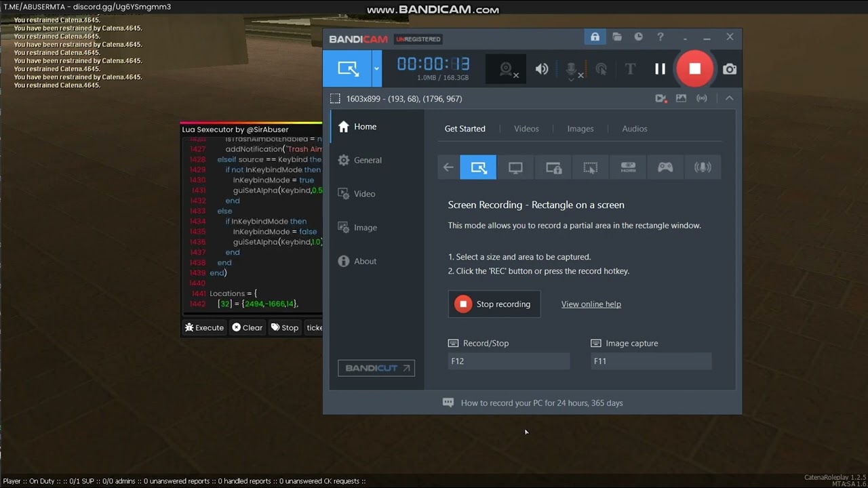Select the game recording gamepad mode
The height and width of the screenshot is (488, 868).
(x=665, y=167)
